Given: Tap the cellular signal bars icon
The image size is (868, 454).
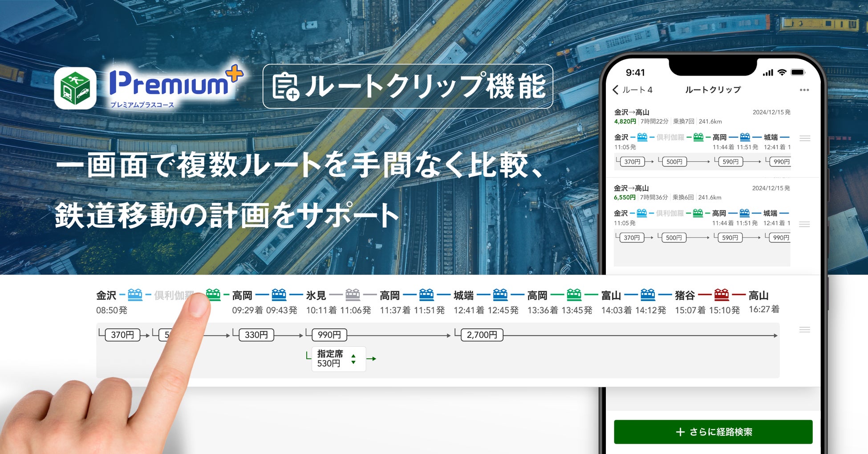Looking at the screenshot, I should pos(768,73).
